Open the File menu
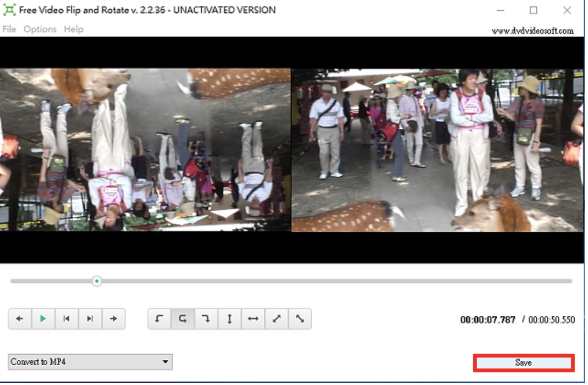Screen dimensions: 588x385 9,29
